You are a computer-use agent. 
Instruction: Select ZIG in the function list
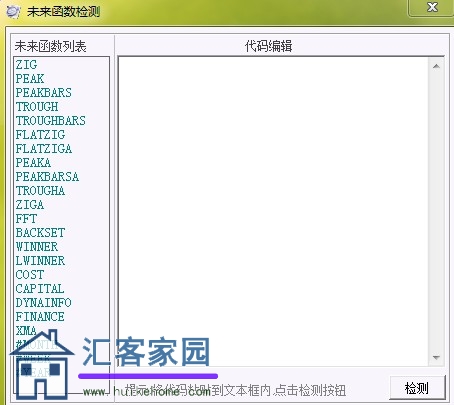26,64
